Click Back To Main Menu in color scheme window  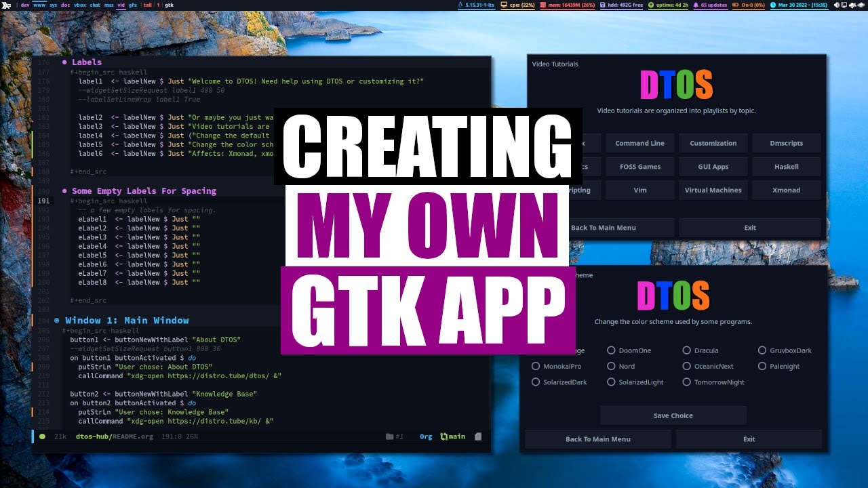click(598, 439)
